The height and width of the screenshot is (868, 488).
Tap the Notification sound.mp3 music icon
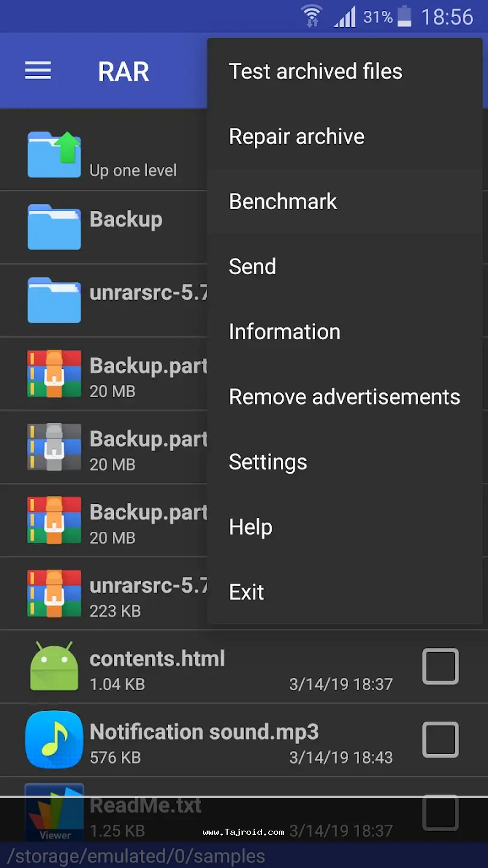click(x=54, y=739)
